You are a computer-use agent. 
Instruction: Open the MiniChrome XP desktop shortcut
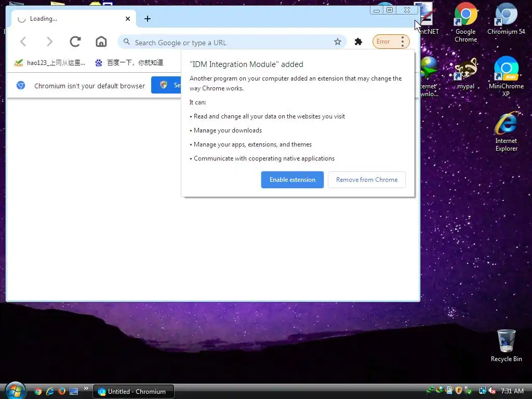pyautogui.click(x=506, y=77)
